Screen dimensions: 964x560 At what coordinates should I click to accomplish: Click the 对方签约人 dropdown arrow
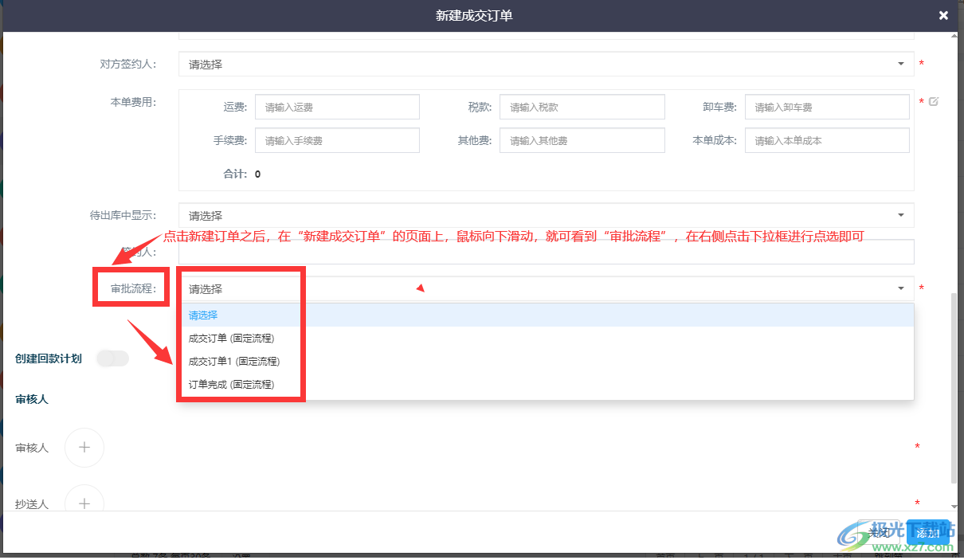coord(901,64)
